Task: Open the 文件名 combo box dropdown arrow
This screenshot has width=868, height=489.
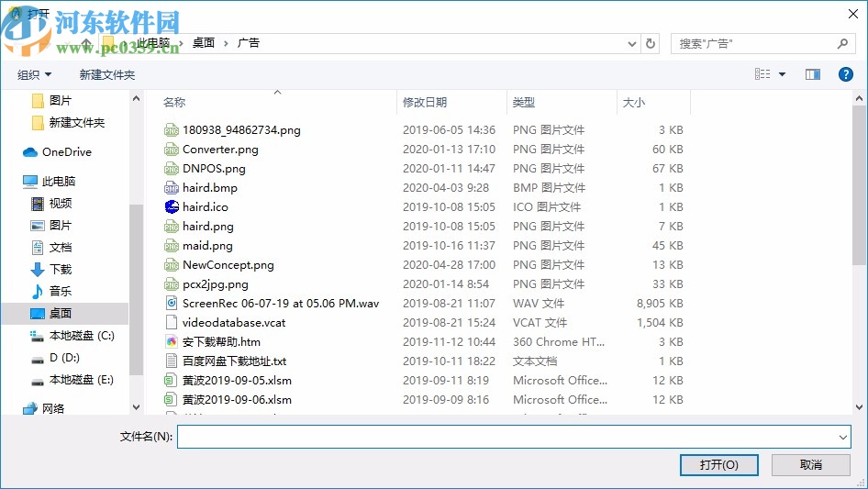Action: pos(842,437)
